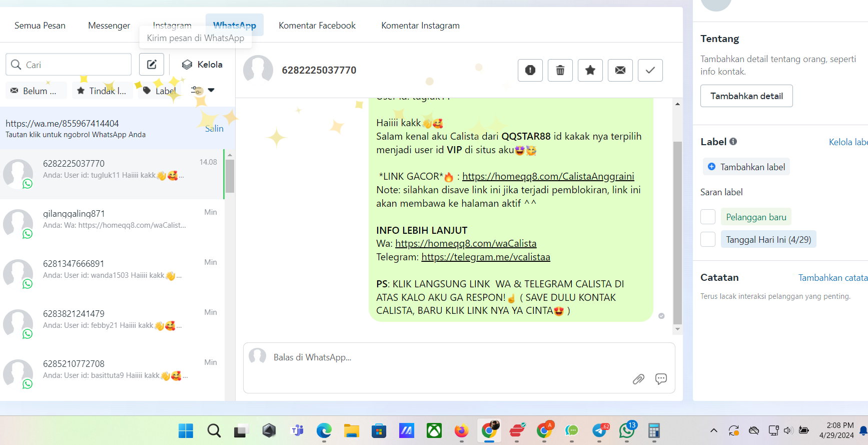The width and height of the screenshot is (868, 445).
Task: Open conversation 6285210772708
Action: point(112,374)
